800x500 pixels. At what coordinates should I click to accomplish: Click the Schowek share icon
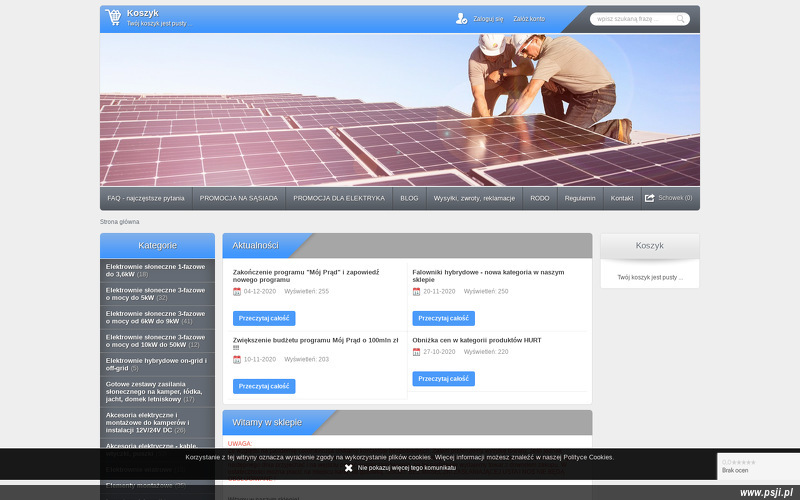tap(649, 198)
